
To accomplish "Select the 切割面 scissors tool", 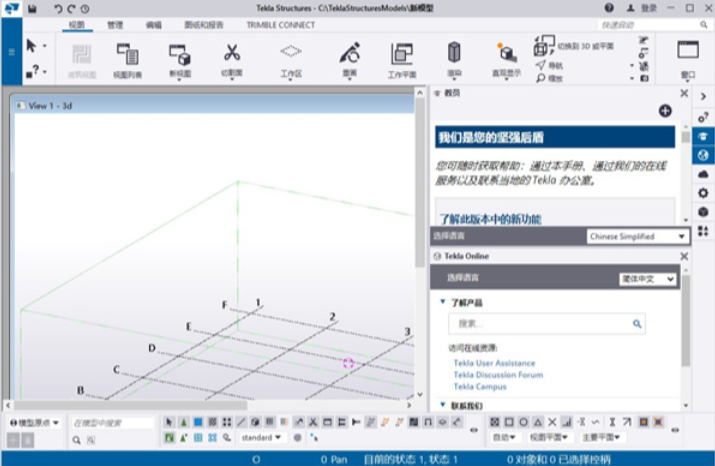I will 232,57.
